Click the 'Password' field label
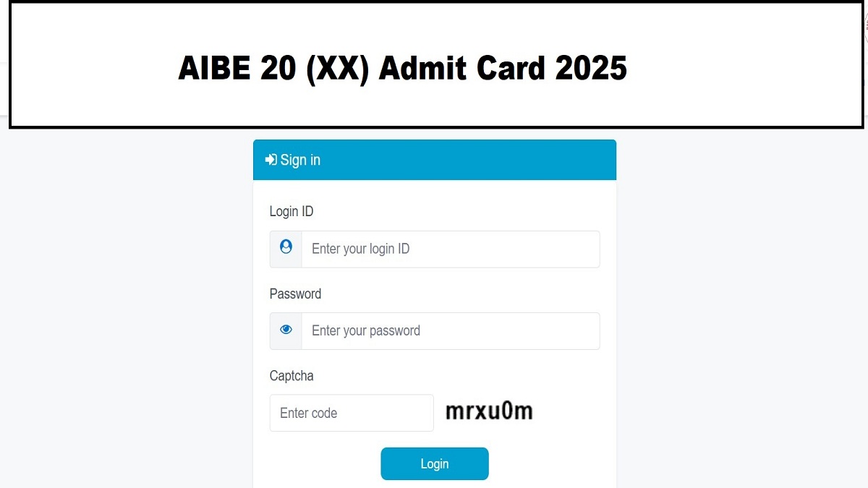 click(295, 294)
